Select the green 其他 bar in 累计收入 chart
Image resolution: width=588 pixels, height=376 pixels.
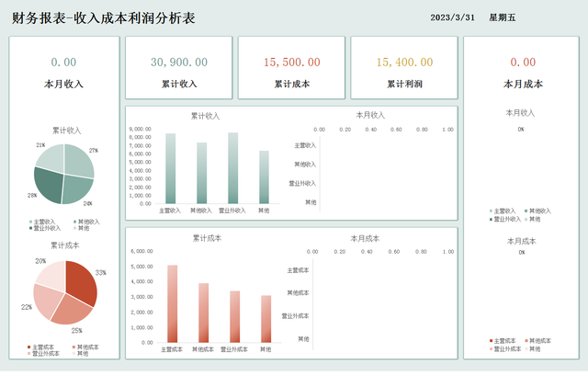(264, 177)
